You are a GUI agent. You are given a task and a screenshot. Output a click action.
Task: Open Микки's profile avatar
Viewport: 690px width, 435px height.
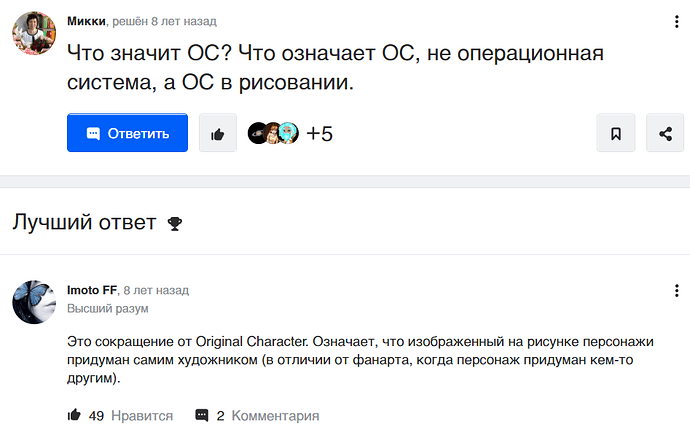point(33,35)
